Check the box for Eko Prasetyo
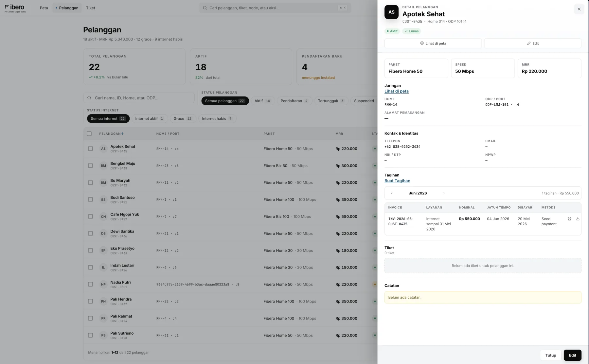The image size is (589, 364). point(90,251)
